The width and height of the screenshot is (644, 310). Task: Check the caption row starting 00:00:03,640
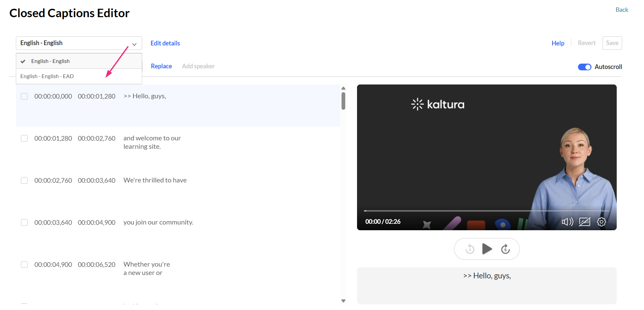coord(24,222)
